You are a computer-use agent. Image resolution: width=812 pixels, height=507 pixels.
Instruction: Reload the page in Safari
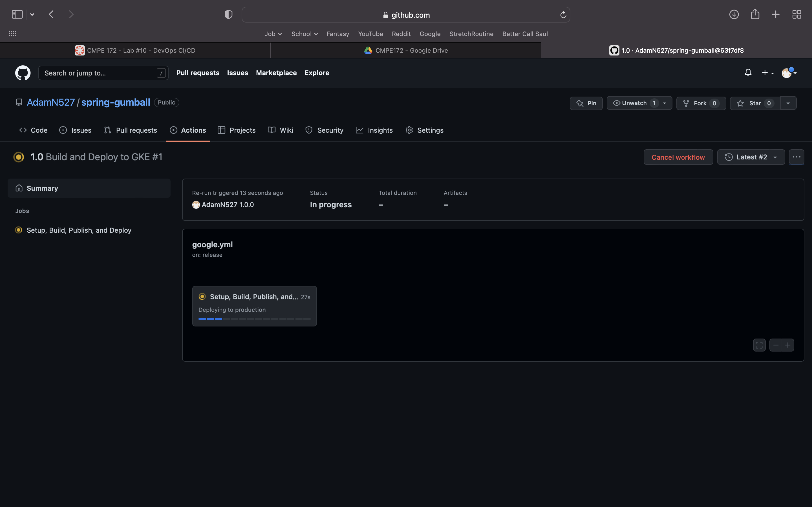[x=563, y=15]
